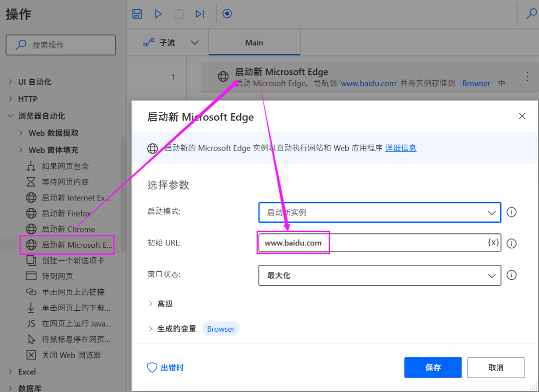Click the info icon beside 启动模式
The width and height of the screenshot is (539, 392).
point(512,212)
